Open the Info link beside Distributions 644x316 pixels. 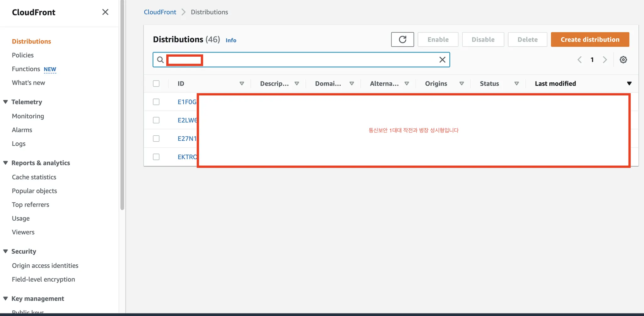pyautogui.click(x=231, y=40)
